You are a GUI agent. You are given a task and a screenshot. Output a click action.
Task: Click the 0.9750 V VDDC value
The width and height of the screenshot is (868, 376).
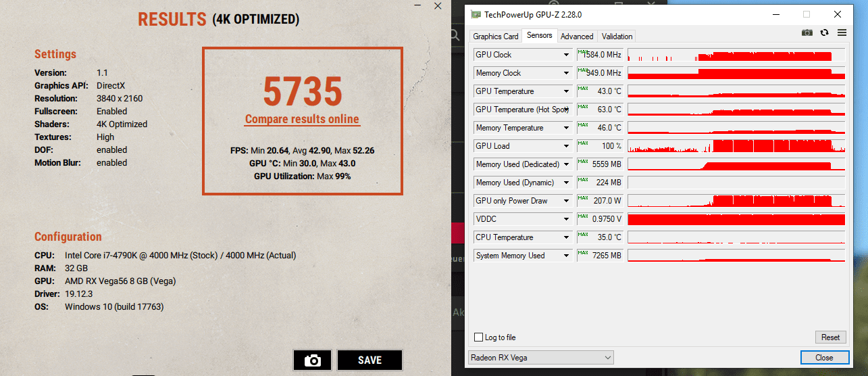point(600,219)
